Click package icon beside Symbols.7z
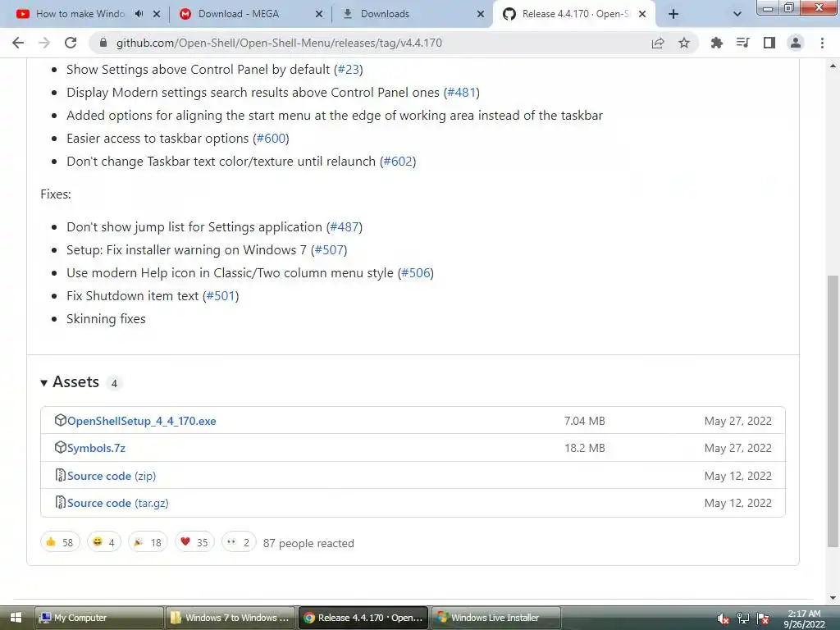 click(x=61, y=447)
